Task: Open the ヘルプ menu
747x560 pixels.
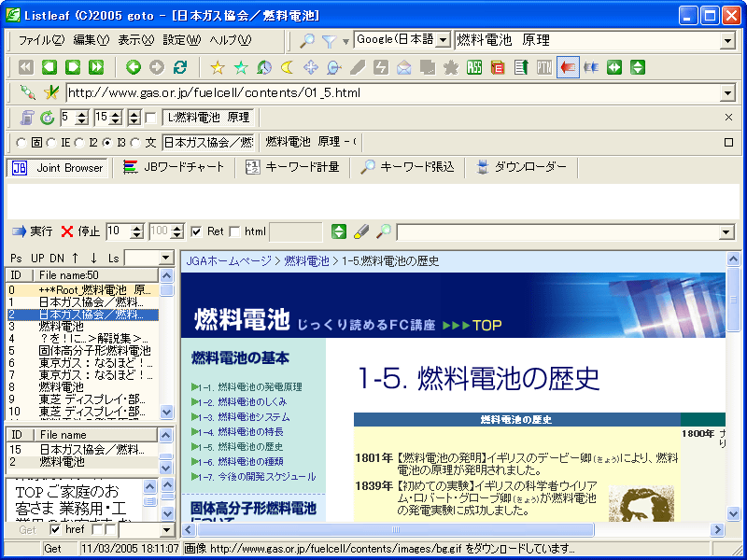Action: coord(231,40)
